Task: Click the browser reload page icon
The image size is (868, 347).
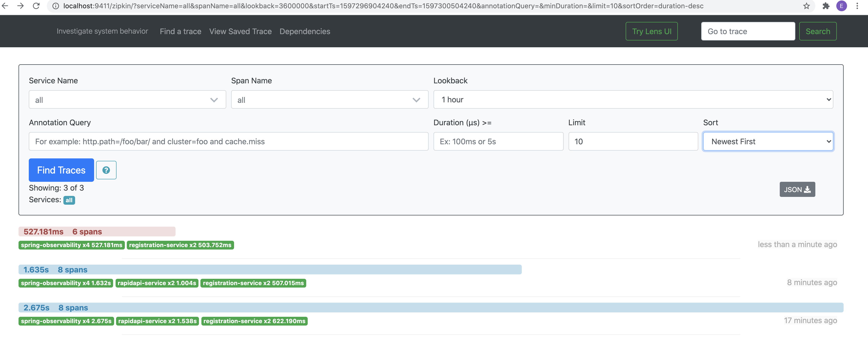Action: 36,6
